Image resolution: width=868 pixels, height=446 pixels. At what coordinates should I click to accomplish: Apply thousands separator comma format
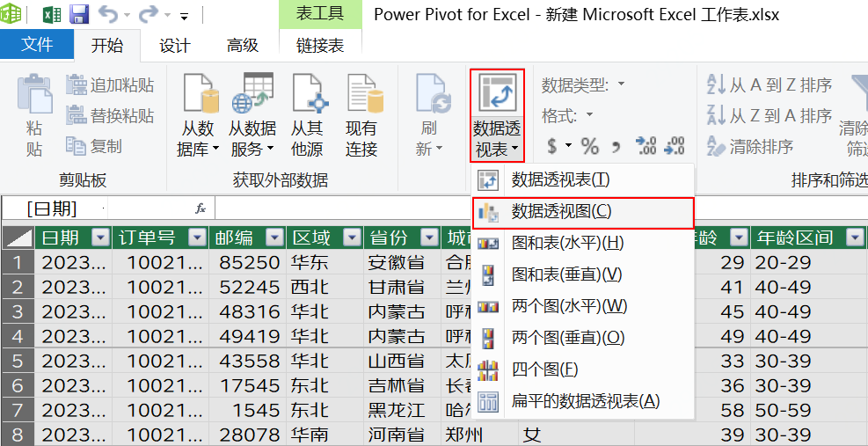tap(615, 148)
